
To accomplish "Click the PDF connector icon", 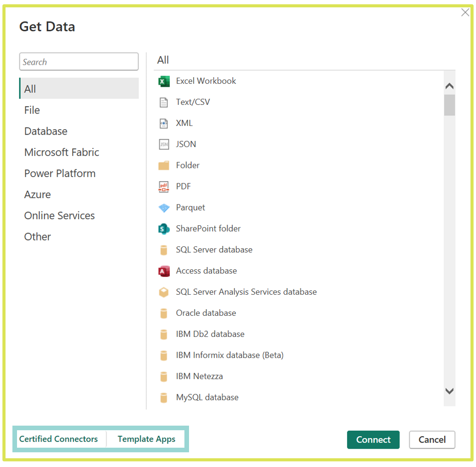I will coord(164,187).
